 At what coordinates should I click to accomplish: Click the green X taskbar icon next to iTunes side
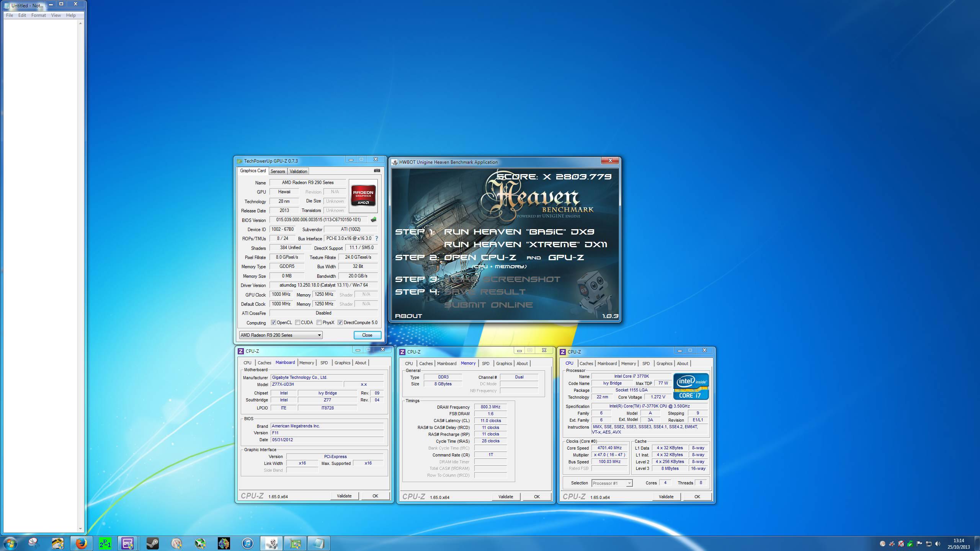click(200, 543)
